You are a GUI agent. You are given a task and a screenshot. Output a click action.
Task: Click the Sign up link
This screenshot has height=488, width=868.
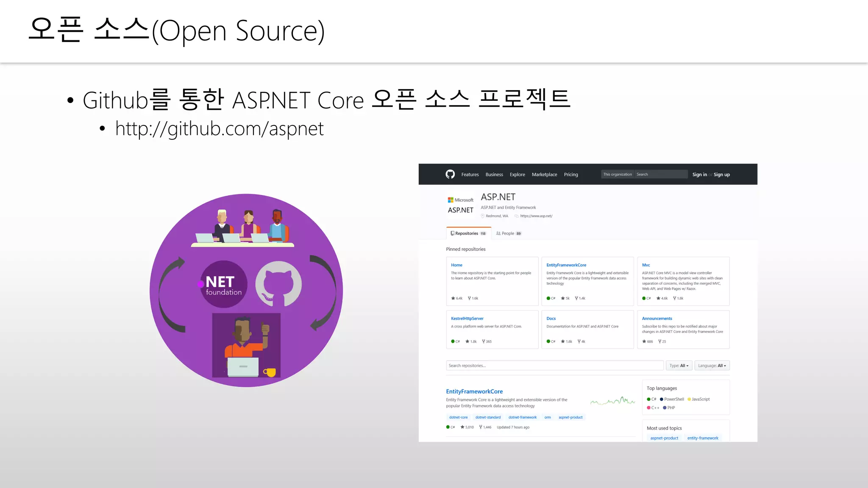pyautogui.click(x=722, y=175)
